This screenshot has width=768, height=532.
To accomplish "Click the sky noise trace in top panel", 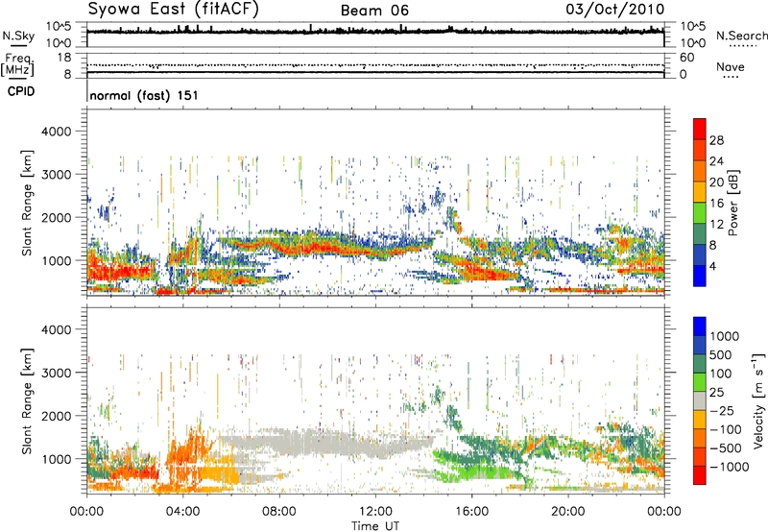I will click(375, 32).
